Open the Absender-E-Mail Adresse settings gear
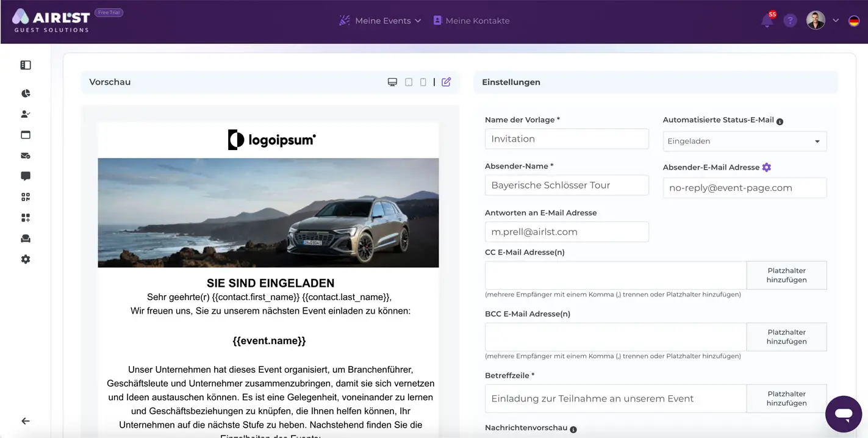 (x=767, y=167)
